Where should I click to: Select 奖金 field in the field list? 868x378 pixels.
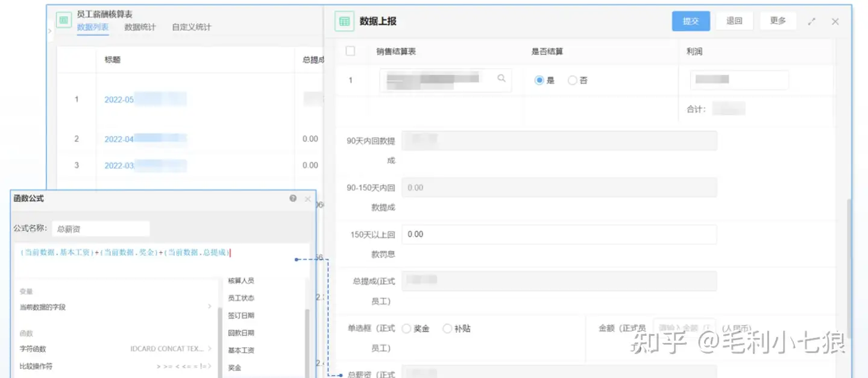pyautogui.click(x=235, y=367)
